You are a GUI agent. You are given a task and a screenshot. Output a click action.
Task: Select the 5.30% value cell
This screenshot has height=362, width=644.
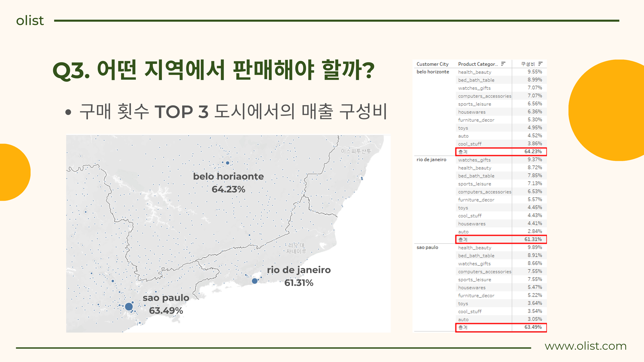tap(535, 120)
